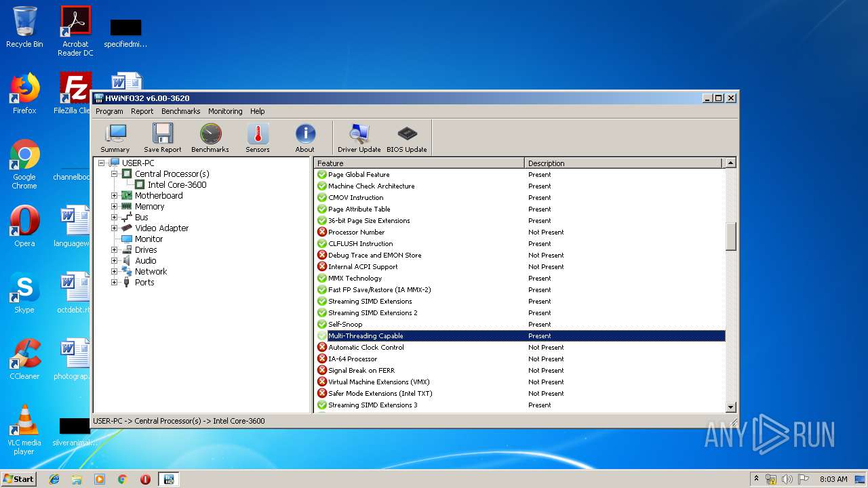
Task: Open the Summary toolbar icon
Action: click(x=115, y=138)
